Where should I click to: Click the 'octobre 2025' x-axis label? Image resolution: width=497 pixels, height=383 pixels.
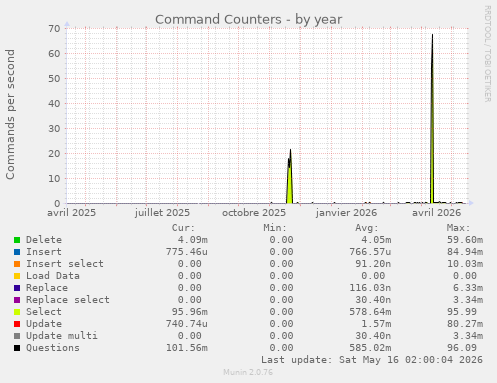click(x=254, y=213)
